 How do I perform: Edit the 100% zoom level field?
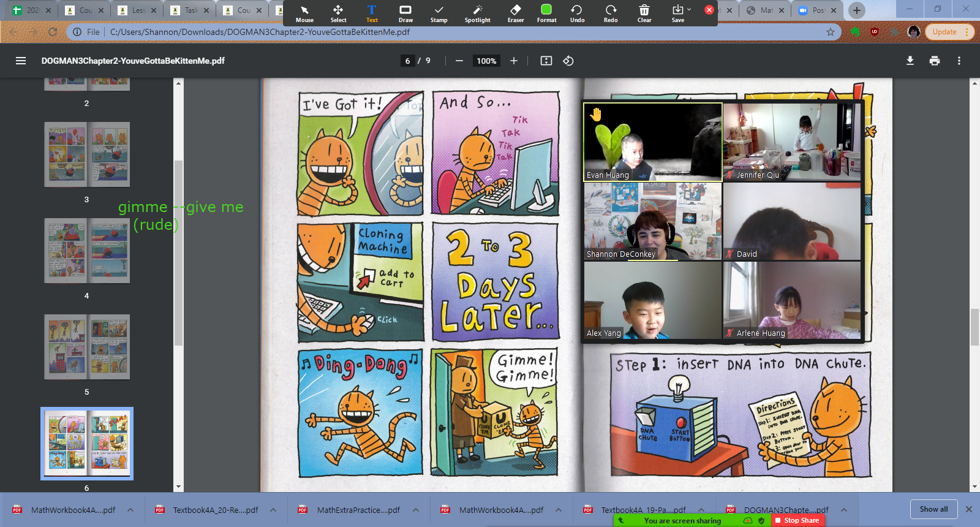click(486, 61)
